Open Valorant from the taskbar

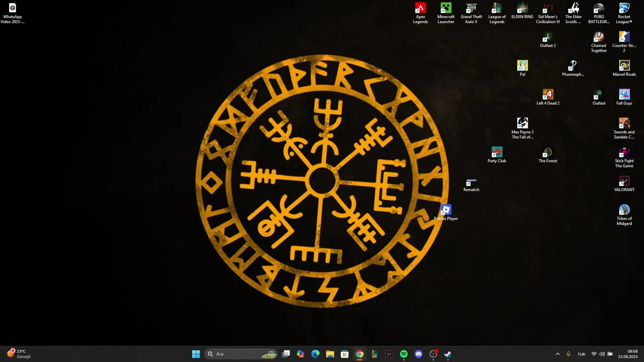click(x=389, y=354)
